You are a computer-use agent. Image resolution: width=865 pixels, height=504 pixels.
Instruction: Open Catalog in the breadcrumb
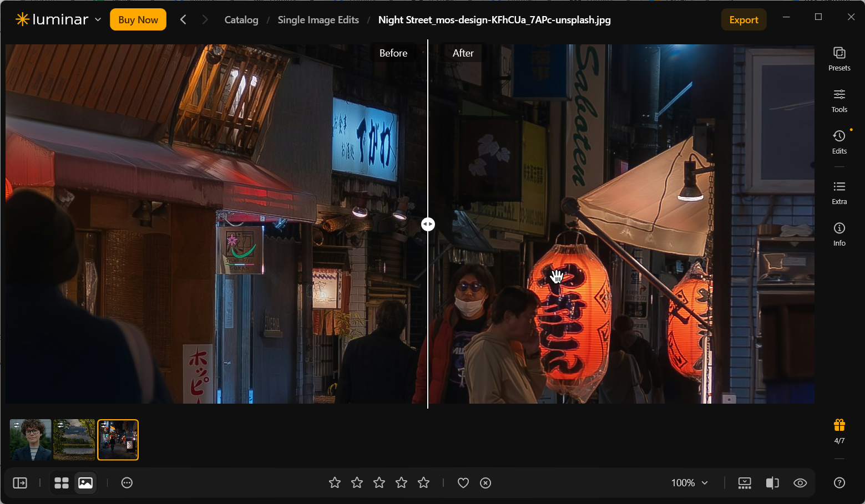[241, 19]
